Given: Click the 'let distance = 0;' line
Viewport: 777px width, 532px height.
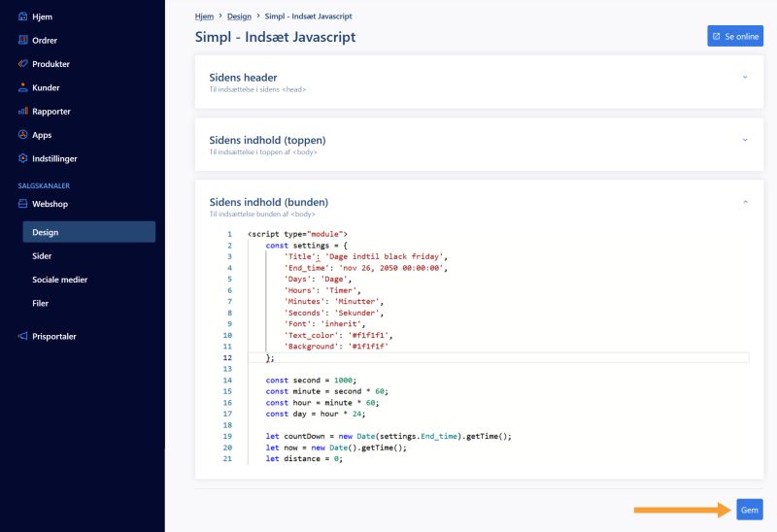Looking at the screenshot, I should tap(304, 458).
